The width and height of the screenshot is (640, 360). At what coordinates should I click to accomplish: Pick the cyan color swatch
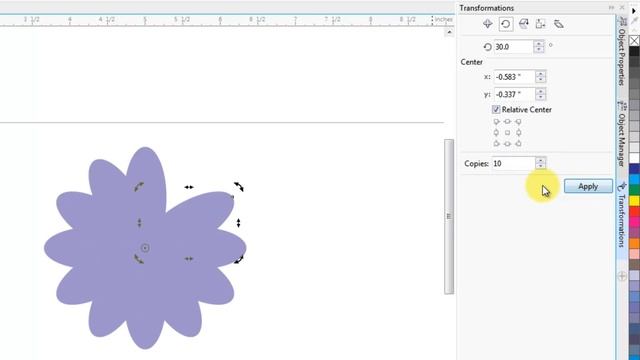(x=634, y=180)
